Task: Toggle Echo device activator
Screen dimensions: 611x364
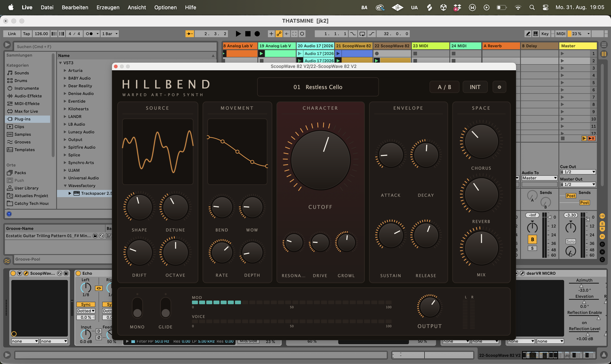Action: click(x=78, y=273)
